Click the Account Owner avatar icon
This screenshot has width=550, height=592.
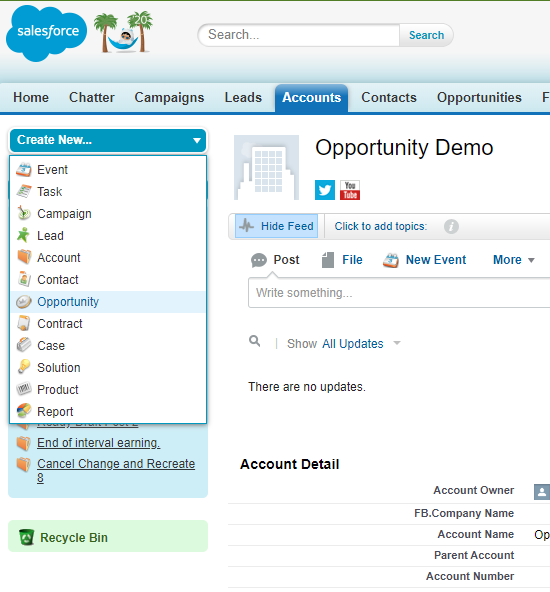542,492
